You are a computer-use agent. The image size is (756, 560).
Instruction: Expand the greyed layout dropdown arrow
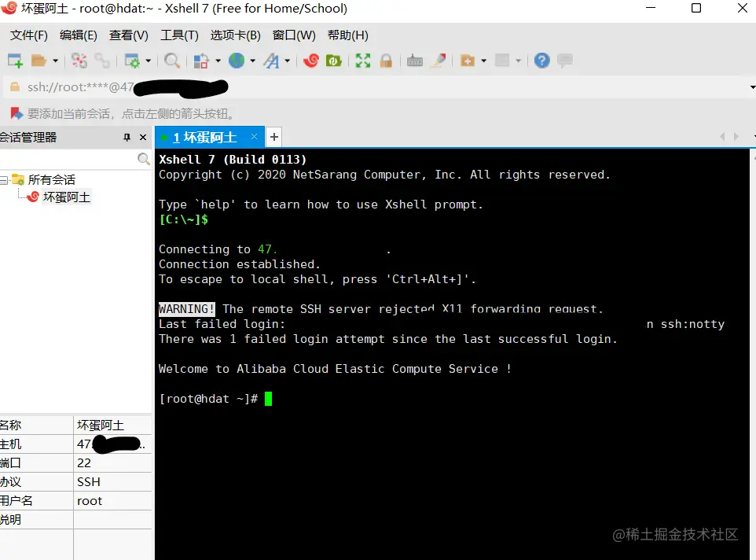coord(519,61)
